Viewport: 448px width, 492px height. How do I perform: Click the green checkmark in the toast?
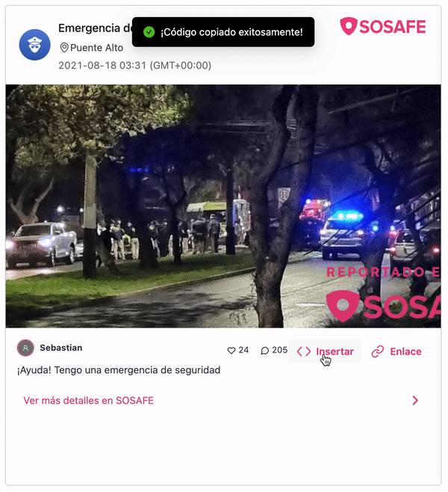pyautogui.click(x=149, y=31)
